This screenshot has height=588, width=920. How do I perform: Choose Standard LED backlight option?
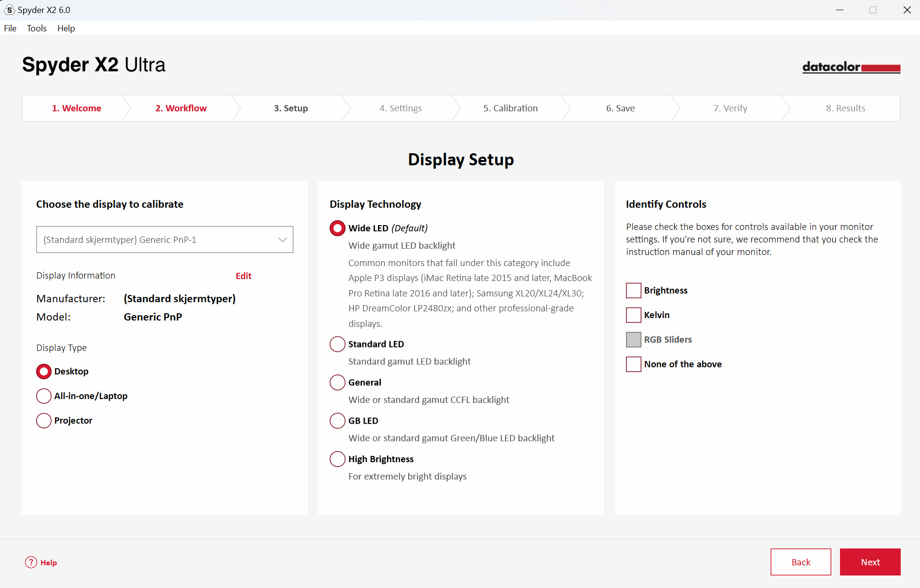click(x=337, y=344)
